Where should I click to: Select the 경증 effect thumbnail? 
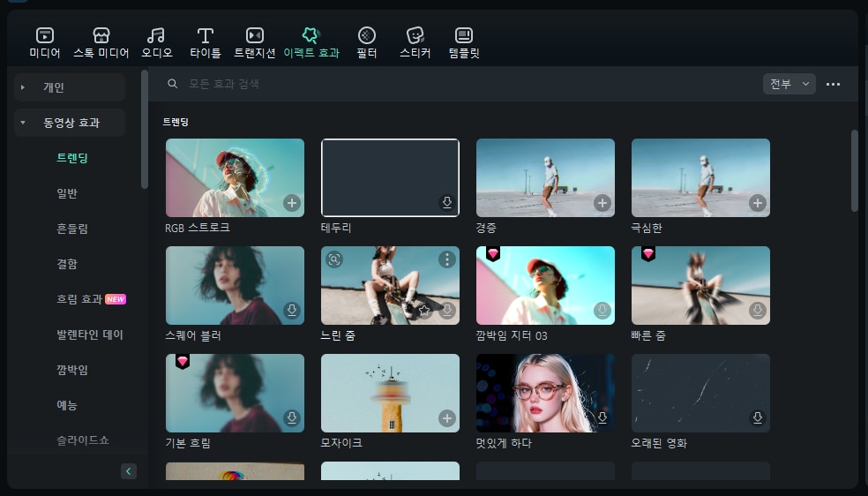coord(545,177)
